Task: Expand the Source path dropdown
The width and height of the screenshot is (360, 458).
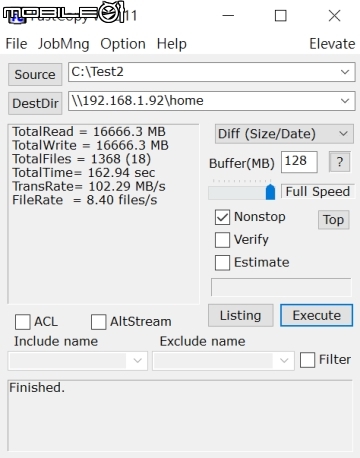Action: pos(345,72)
